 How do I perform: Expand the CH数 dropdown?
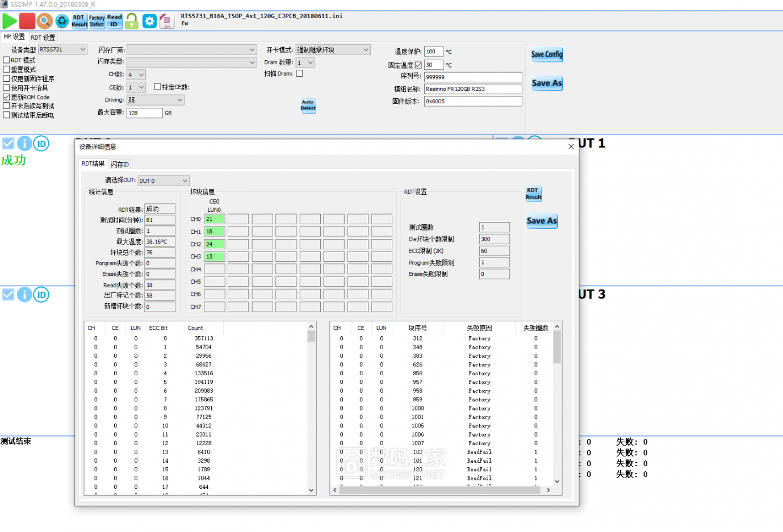click(136, 75)
